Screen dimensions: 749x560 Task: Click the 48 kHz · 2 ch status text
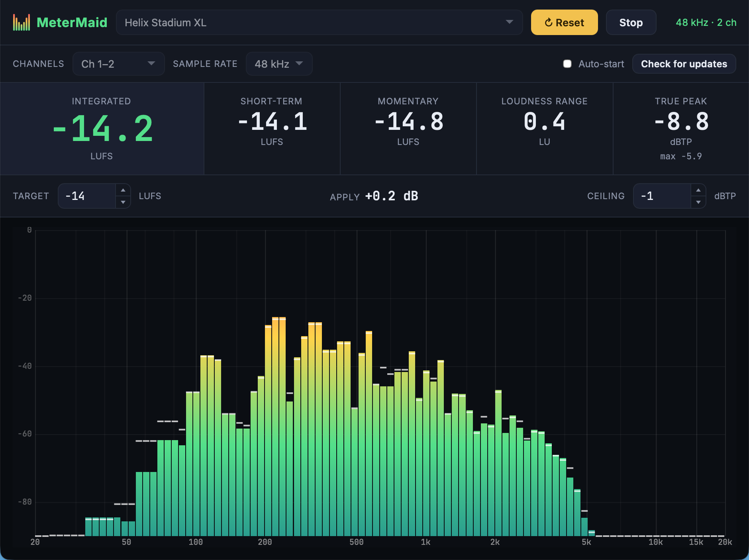pyautogui.click(x=706, y=22)
